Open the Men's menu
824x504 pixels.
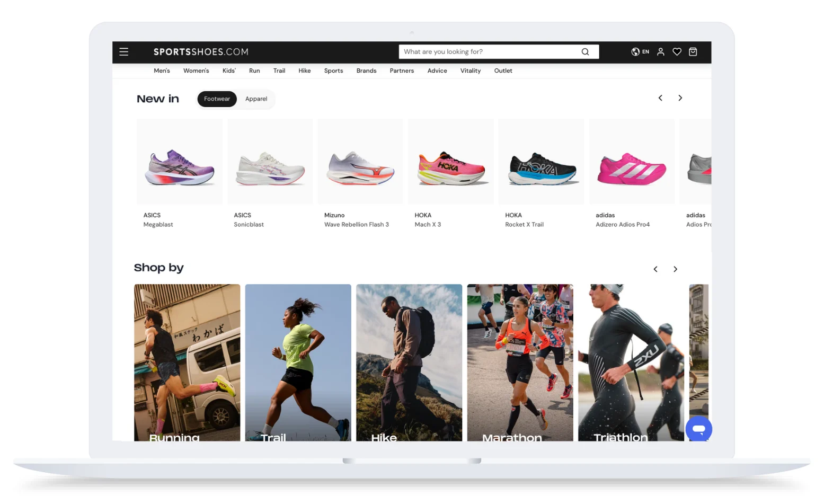pyautogui.click(x=162, y=70)
